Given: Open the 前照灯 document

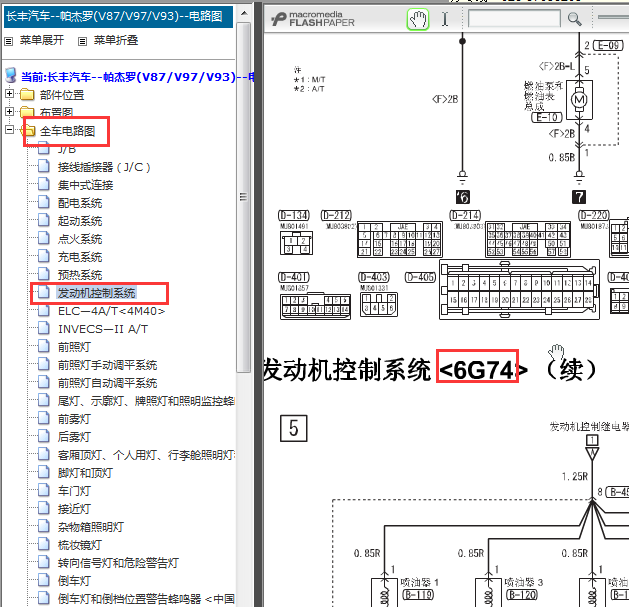Looking at the screenshot, I should click(x=74, y=347).
